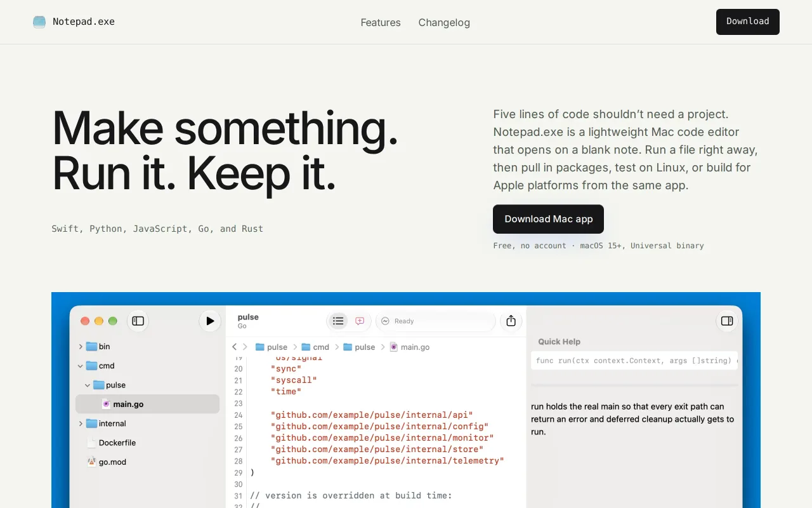This screenshot has width=812, height=508.
Task: Toggle the left sidebar panel icon
Action: point(138,321)
